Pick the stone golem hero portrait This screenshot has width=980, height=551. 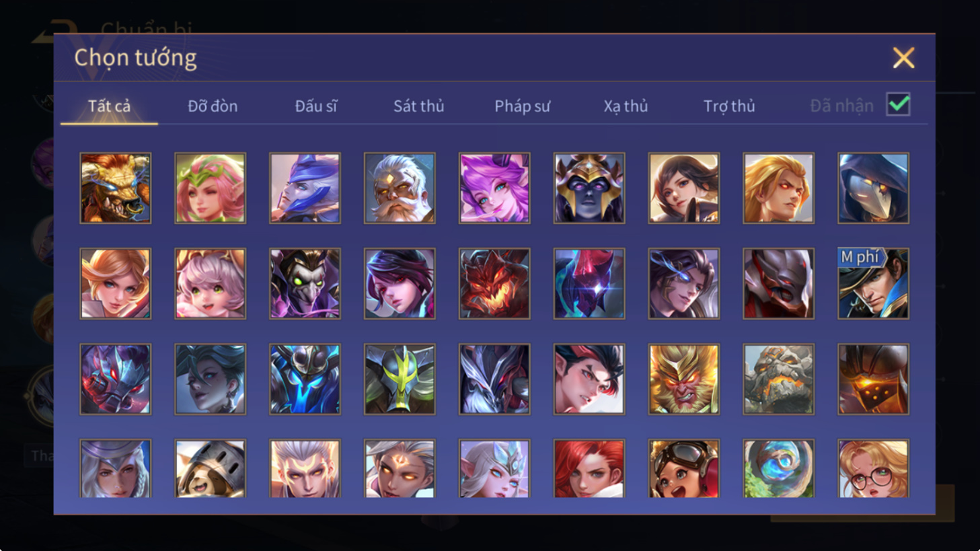[779, 379]
